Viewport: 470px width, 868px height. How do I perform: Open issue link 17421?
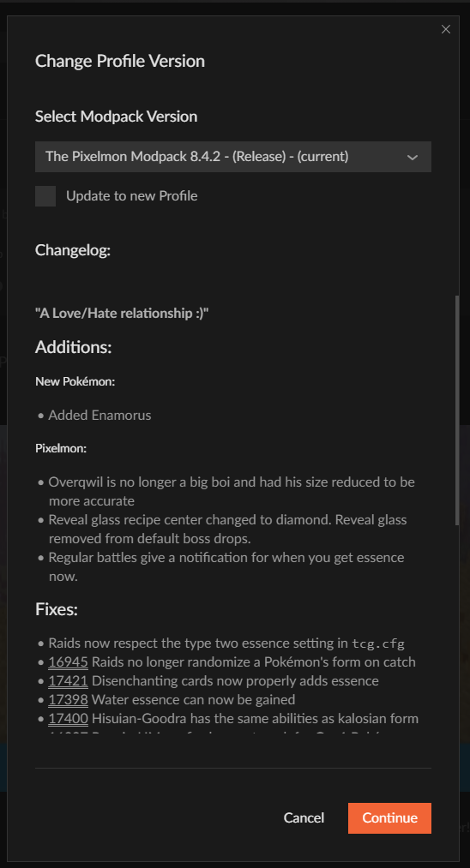click(68, 681)
